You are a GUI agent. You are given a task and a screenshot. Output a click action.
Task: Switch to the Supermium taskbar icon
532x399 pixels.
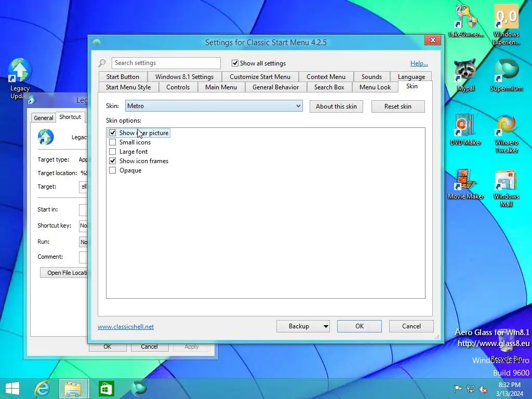(x=139, y=389)
